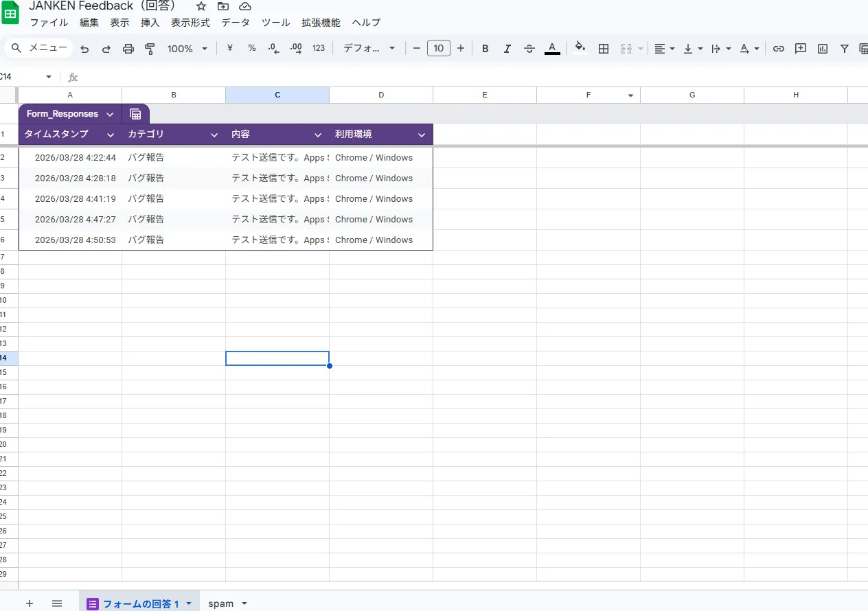868x611 pixels.
Task: Open the horizontal align dropdown
Action: point(664,49)
